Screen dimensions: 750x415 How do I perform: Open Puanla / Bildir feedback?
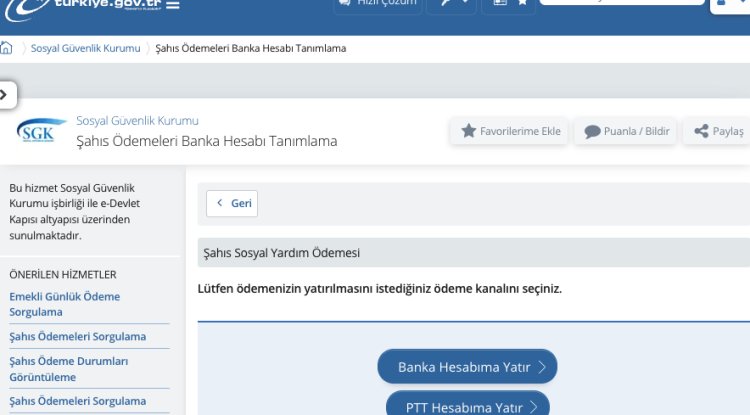626,131
